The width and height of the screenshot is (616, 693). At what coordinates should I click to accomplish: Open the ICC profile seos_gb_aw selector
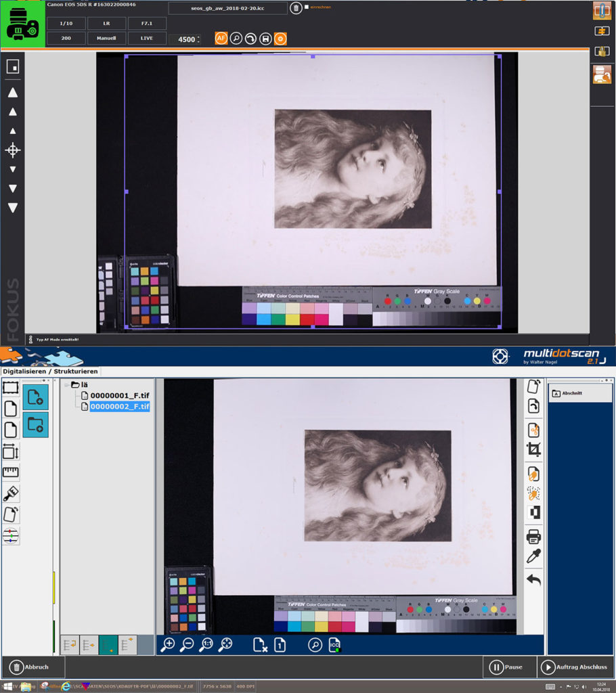(227, 8)
